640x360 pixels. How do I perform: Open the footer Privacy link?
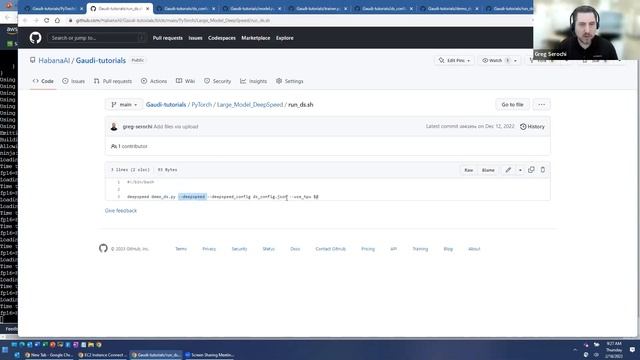point(209,249)
